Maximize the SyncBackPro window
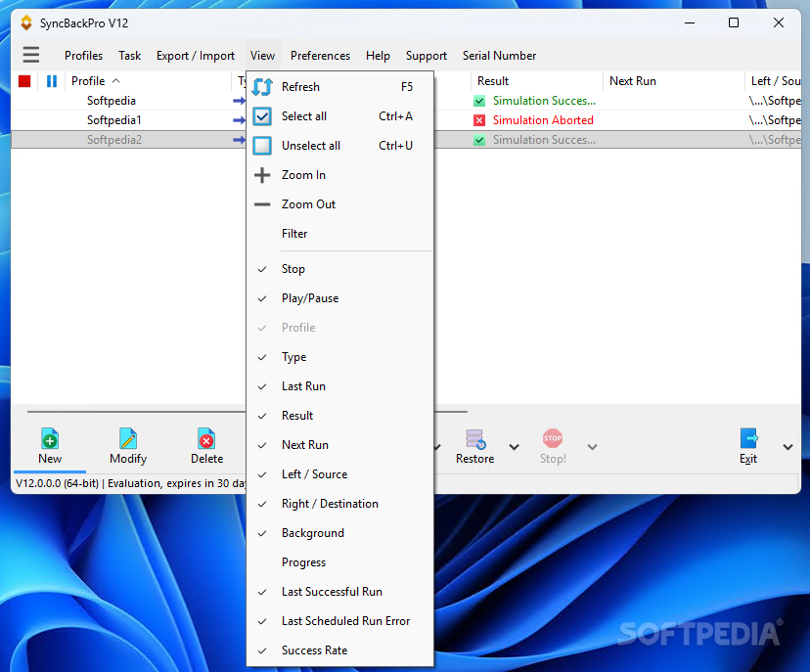This screenshot has width=810, height=672. (x=734, y=22)
